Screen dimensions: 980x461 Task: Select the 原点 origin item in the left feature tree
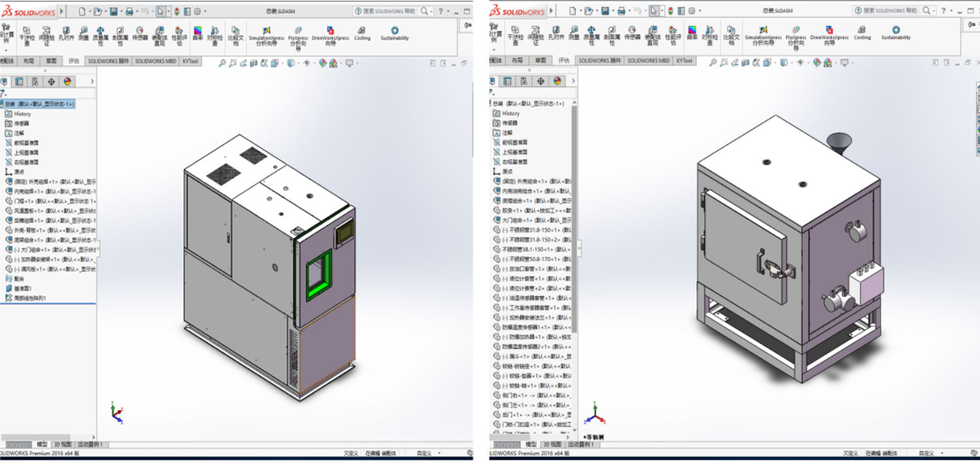[14, 171]
